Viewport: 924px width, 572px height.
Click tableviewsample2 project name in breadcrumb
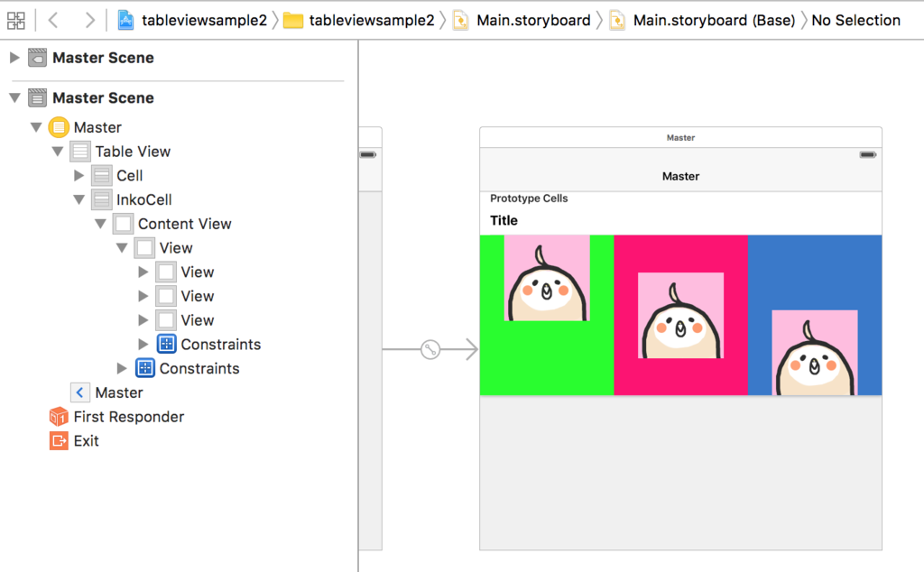tap(205, 21)
